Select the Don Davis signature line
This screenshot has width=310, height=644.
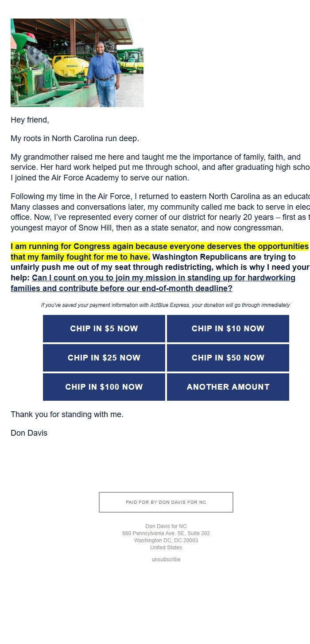[28, 433]
